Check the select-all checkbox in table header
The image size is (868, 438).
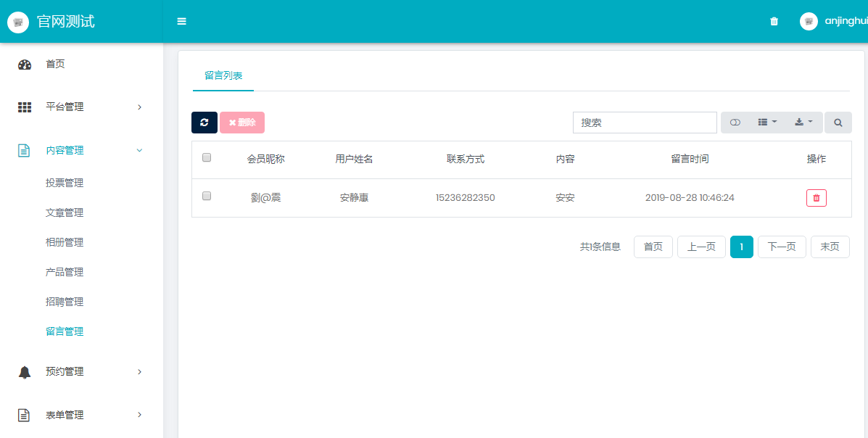[207, 157]
